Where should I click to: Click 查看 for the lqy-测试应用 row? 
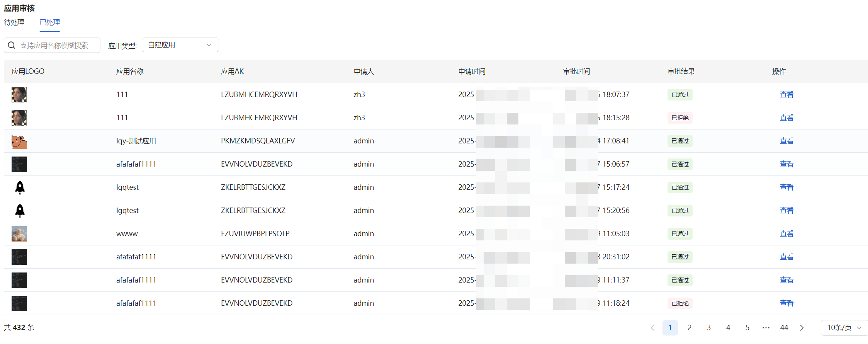[x=786, y=141]
